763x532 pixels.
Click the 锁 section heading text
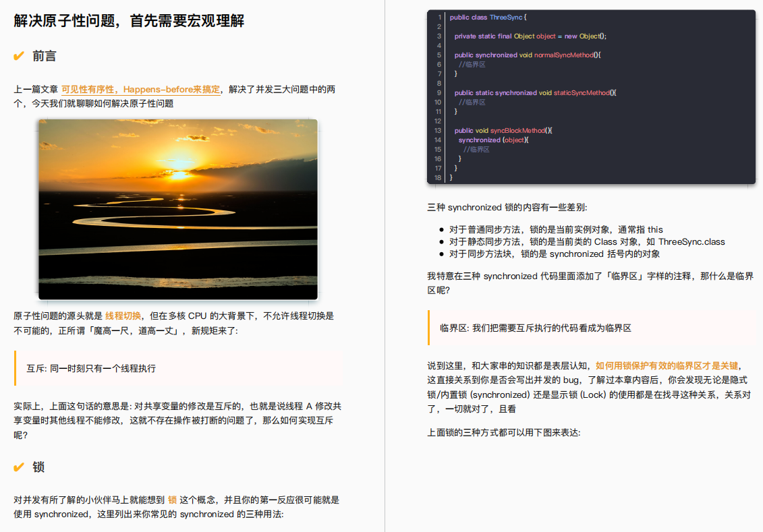click(38, 467)
